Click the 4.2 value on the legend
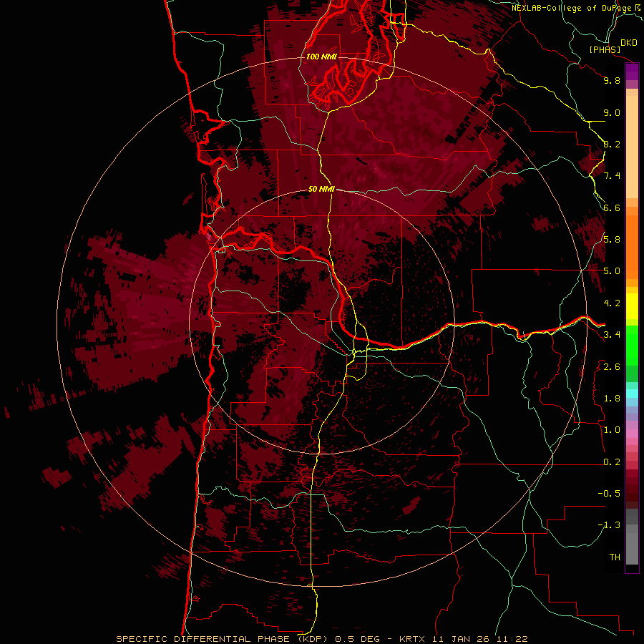 tap(612, 303)
